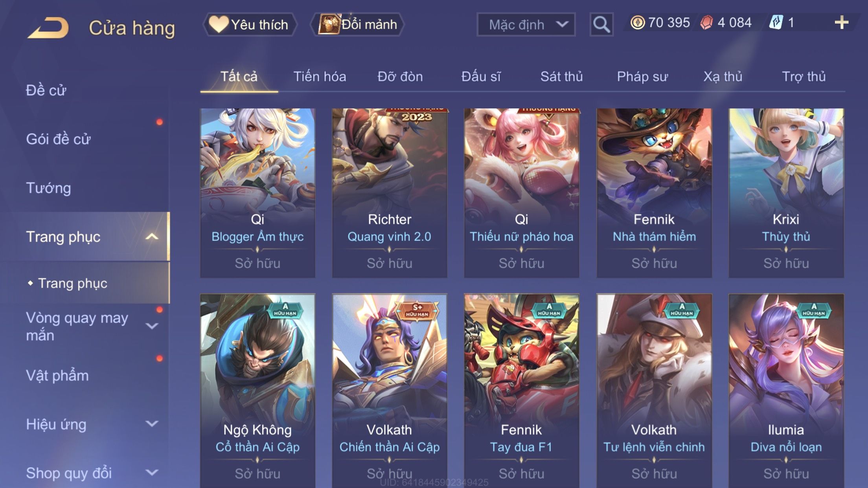
Task: Tap the plus icon to add currency
Action: point(842,22)
